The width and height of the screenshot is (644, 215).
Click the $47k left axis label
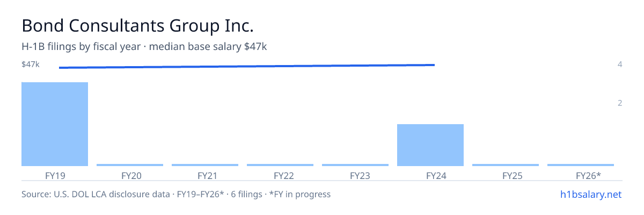pyautogui.click(x=31, y=64)
